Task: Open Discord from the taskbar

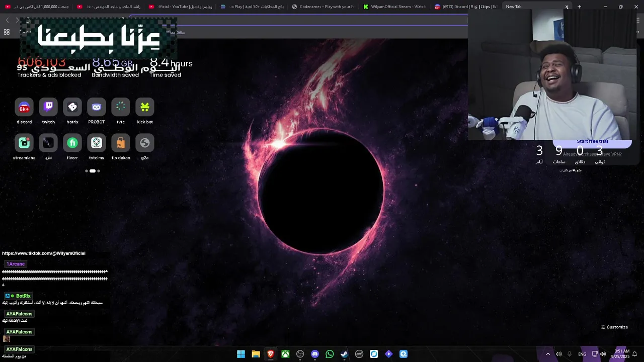Action: tap(315, 354)
